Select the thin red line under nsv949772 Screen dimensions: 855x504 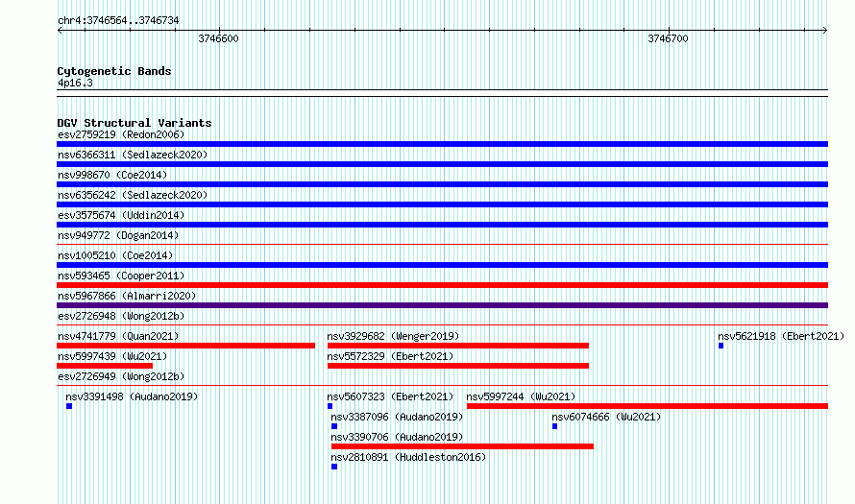(442, 245)
